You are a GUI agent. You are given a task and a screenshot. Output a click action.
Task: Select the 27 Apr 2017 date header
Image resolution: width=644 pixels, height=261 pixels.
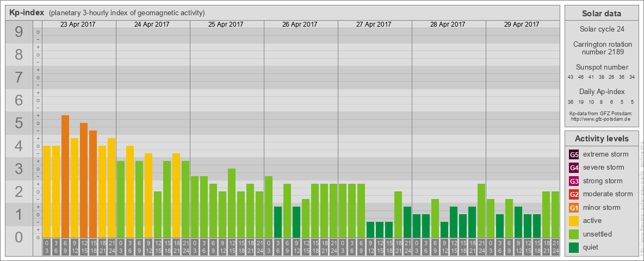(374, 24)
